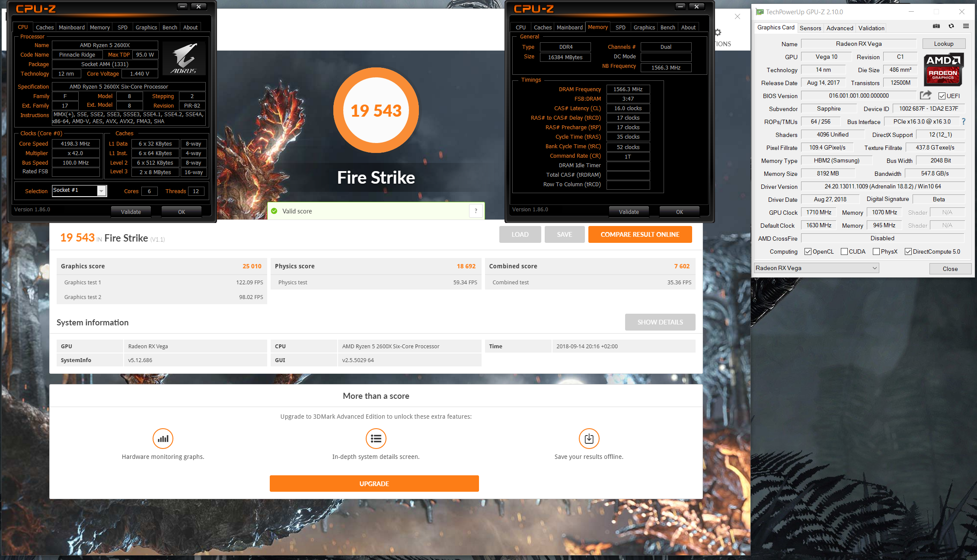This screenshot has height=560, width=977.
Task: Click the BIOS Version export share icon
Action: [926, 95]
